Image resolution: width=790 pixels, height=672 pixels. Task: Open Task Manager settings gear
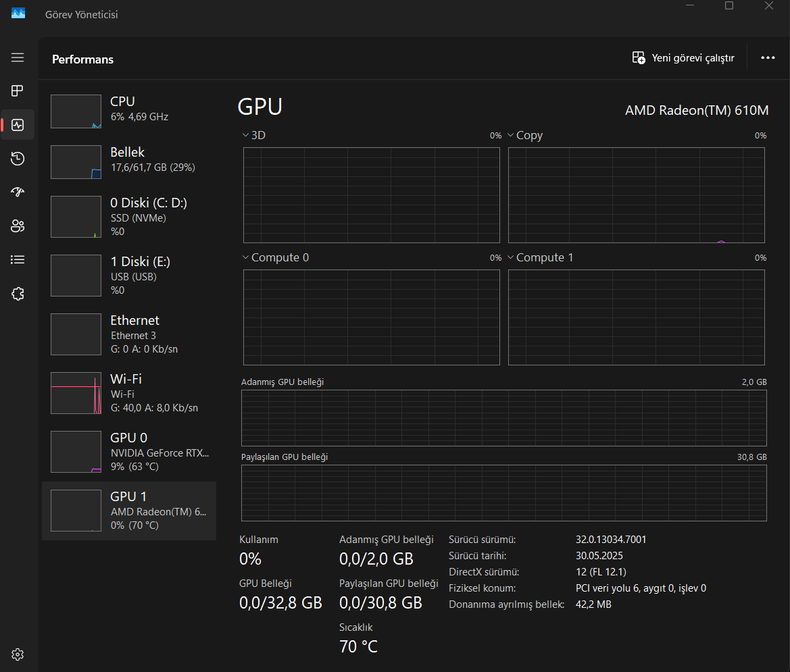[18, 654]
